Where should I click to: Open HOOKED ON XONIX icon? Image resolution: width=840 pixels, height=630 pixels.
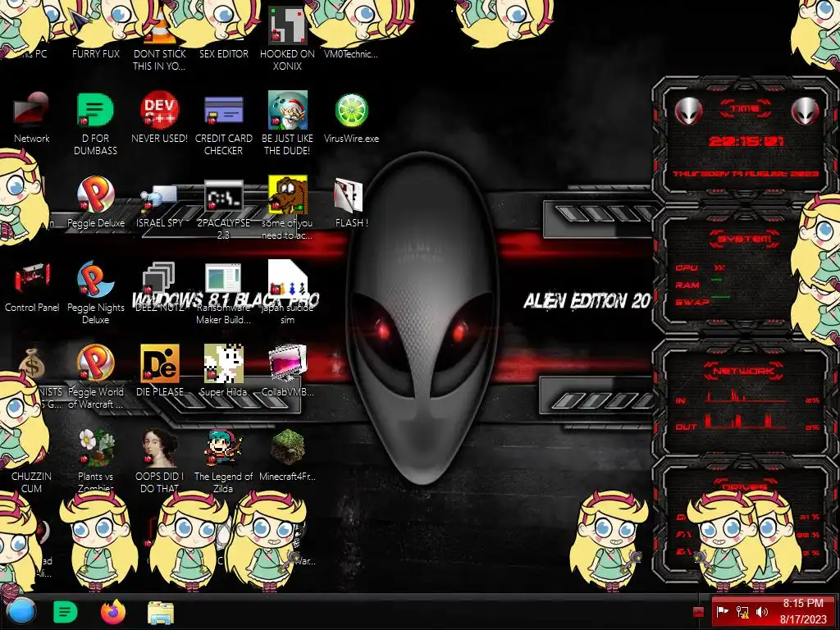coord(288,25)
